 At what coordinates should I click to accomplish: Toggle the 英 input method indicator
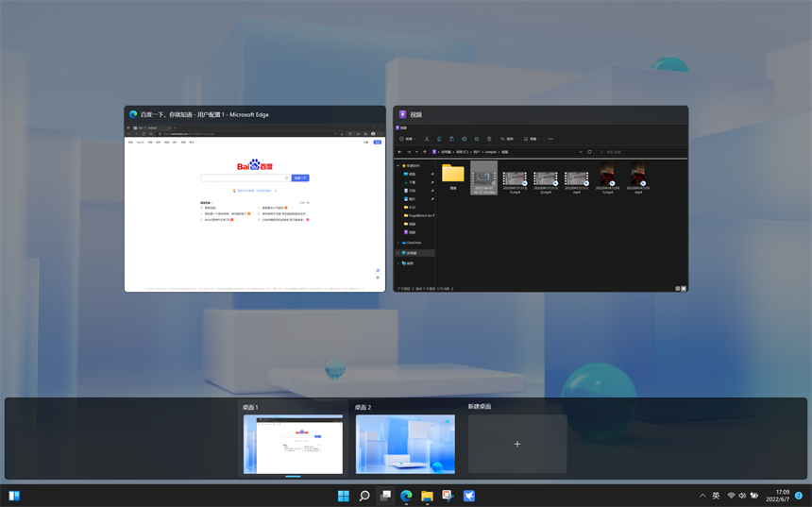coord(716,496)
